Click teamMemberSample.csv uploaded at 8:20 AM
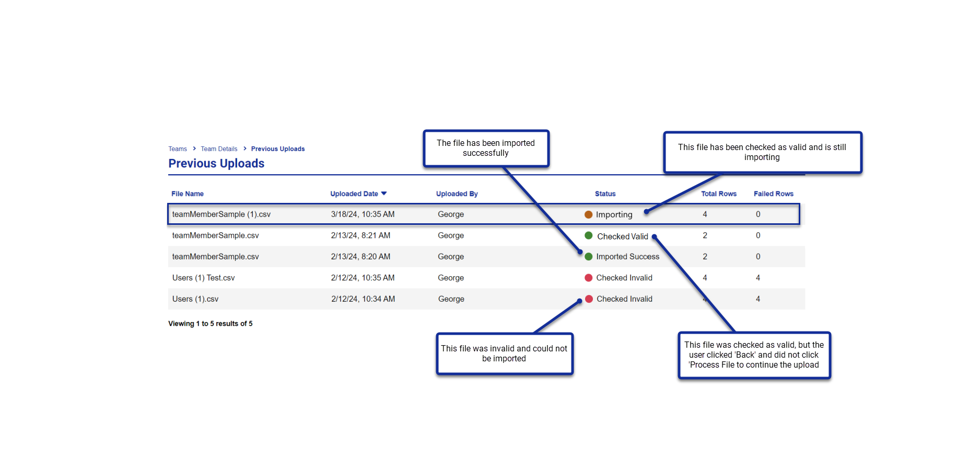The image size is (980, 456). click(x=216, y=257)
